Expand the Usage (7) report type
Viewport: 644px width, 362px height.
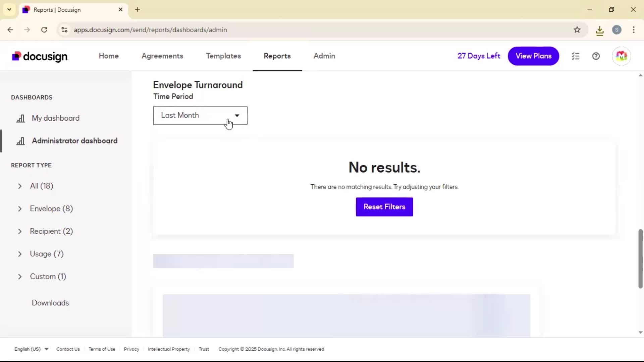(x=20, y=254)
